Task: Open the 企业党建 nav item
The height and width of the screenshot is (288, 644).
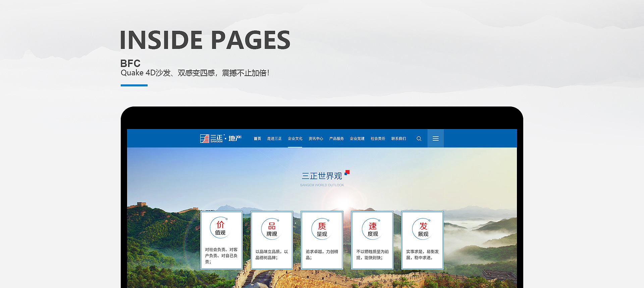Action: pyautogui.click(x=357, y=139)
